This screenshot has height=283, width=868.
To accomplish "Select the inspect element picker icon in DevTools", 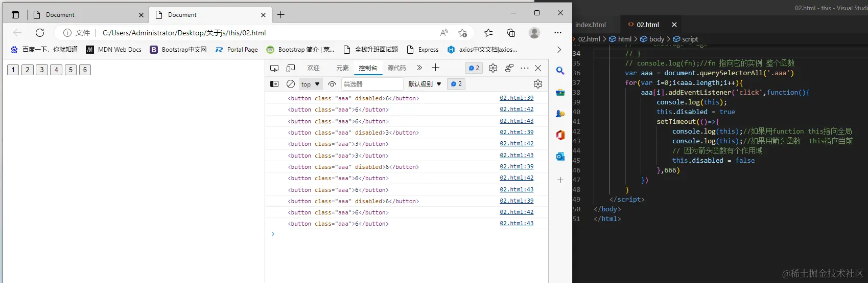I will 274,68.
